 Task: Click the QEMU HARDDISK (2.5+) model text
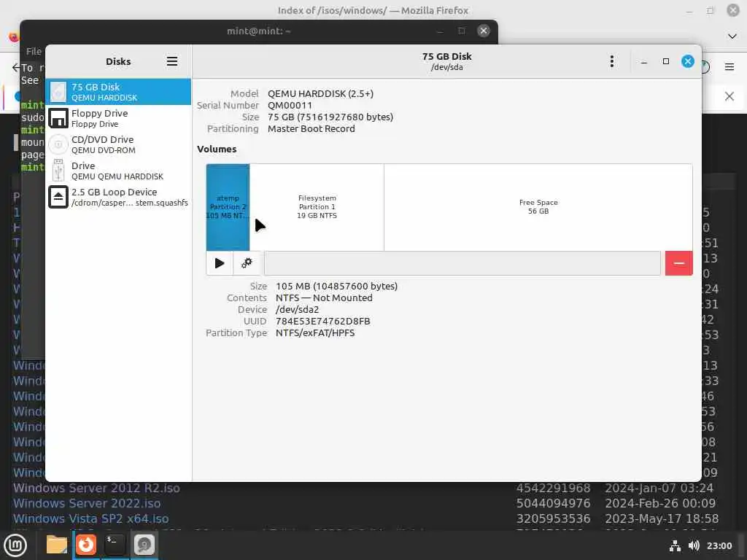321,94
